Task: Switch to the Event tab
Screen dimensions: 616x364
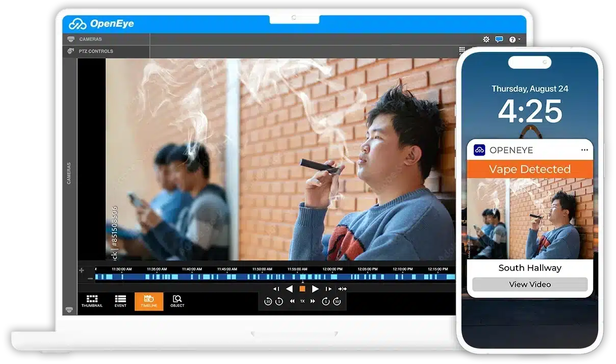Action: tap(120, 301)
